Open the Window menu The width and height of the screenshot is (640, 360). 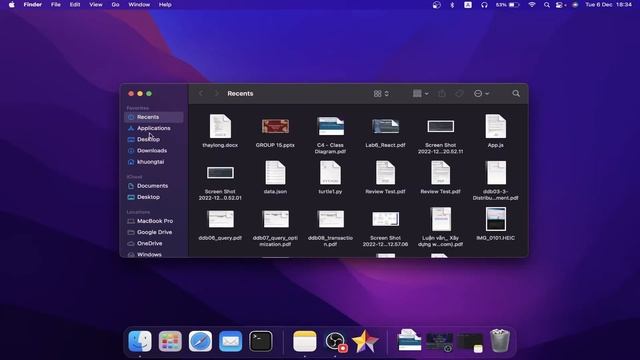coord(139,5)
